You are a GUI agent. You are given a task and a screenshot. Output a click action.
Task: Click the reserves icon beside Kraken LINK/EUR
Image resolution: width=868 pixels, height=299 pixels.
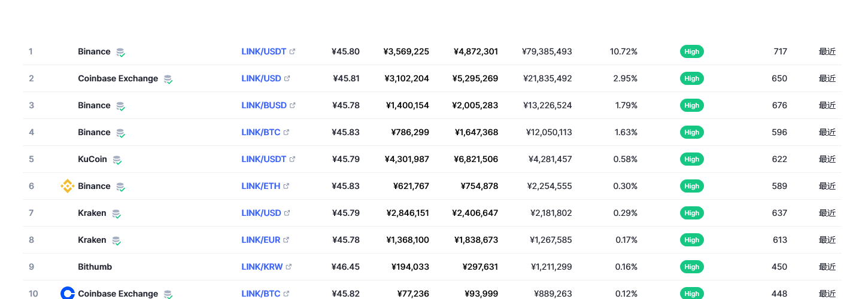click(x=116, y=240)
